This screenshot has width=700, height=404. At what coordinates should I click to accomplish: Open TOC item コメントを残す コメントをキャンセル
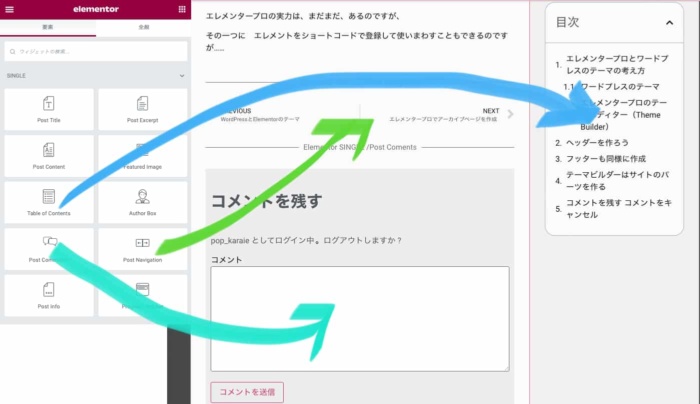(x=619, y=208)
